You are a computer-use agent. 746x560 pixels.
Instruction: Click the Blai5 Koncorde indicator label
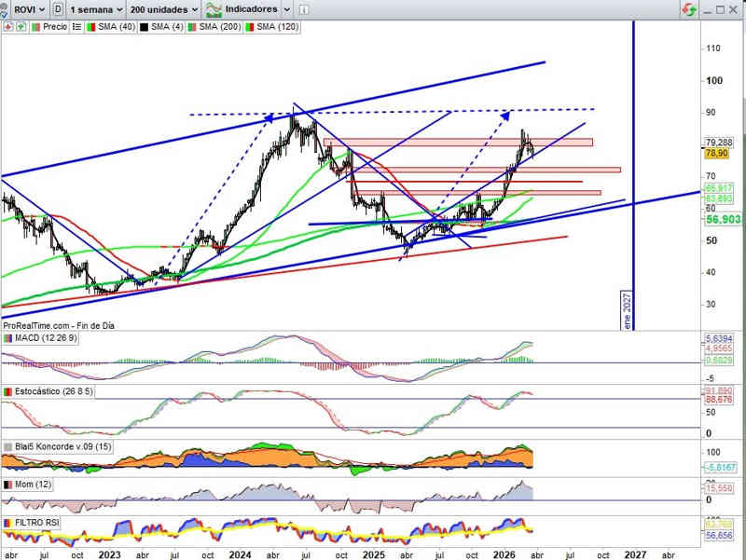64,447
